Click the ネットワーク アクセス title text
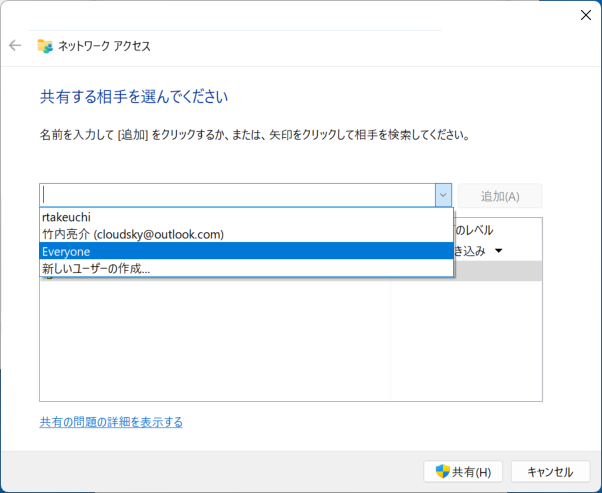The width and height of the screenshot is (602, 493). tap(104, 46)
